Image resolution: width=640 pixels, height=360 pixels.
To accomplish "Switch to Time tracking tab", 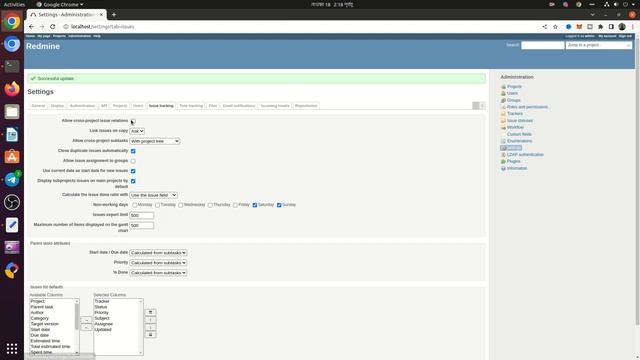I will pyautogui.click(x=191, y=106).
